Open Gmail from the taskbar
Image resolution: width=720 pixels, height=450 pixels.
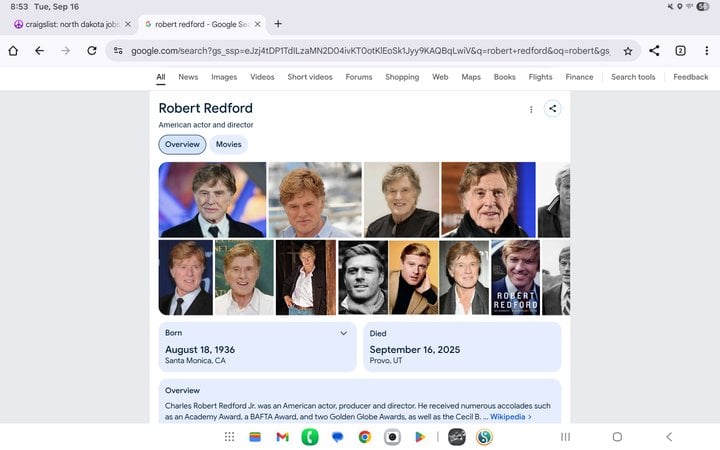pyautogui.click(x=282, y=437)
